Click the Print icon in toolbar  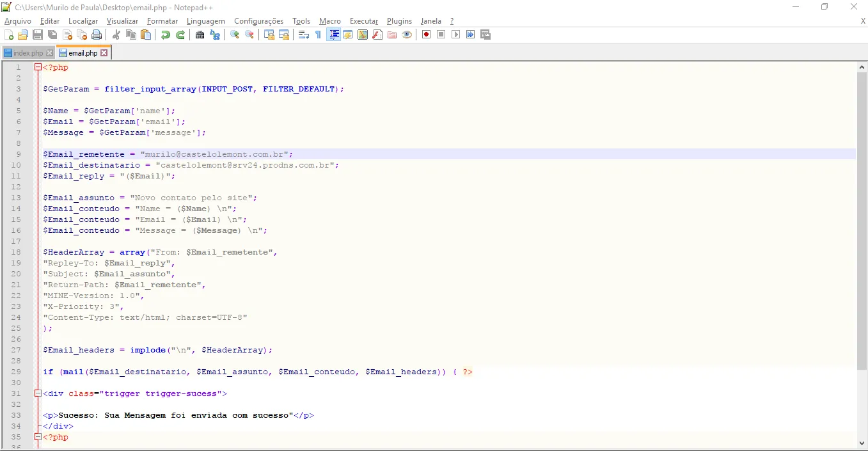point(97,35)
